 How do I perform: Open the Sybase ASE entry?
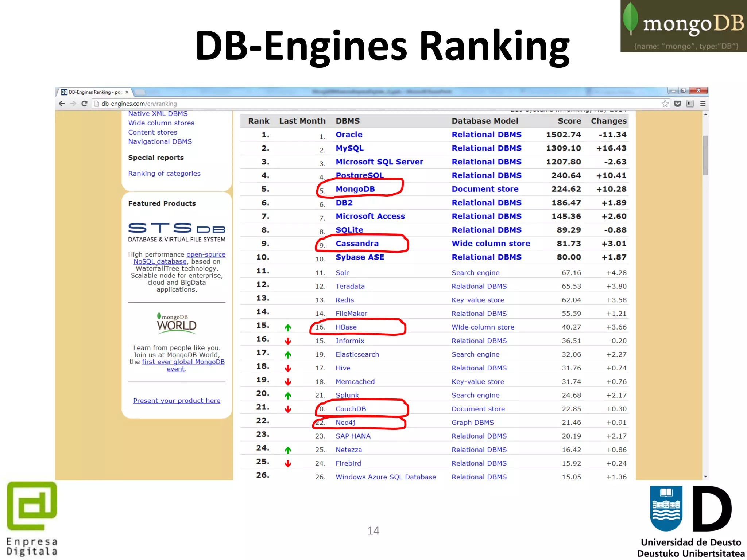[x=360, y=257]
